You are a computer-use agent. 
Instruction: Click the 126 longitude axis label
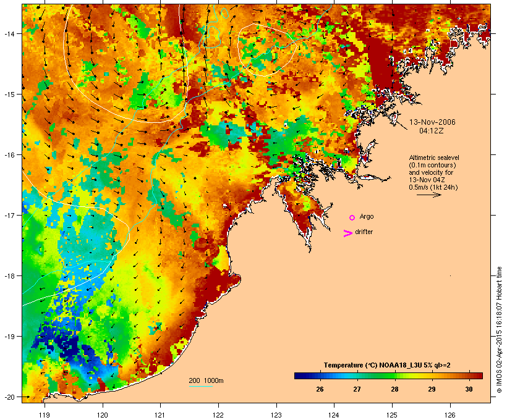(449, 415)
